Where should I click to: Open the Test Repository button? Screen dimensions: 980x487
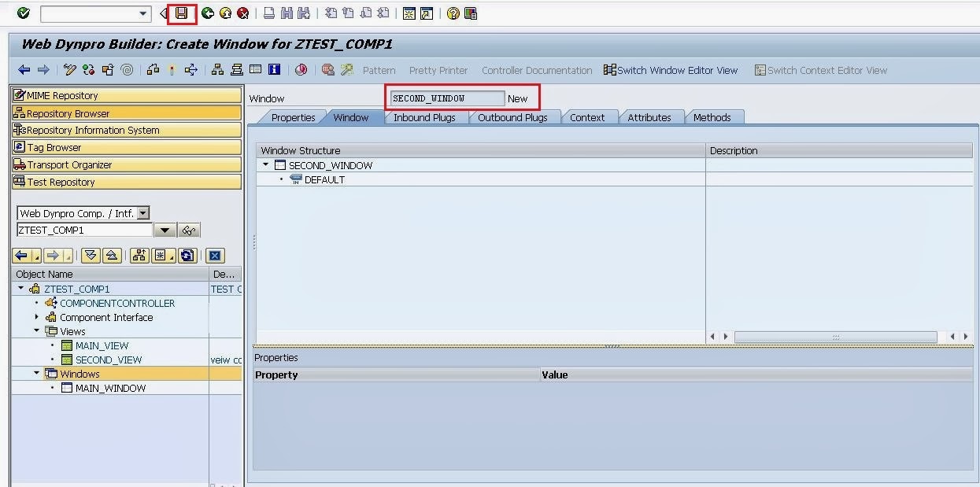(127, 182)
